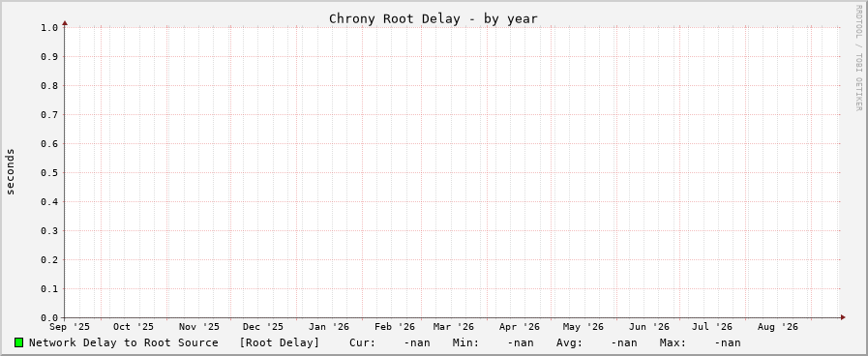Click the -nan value after Cur:
The width and height of the screenshot is (868, 356).
[x=416, y=342]
